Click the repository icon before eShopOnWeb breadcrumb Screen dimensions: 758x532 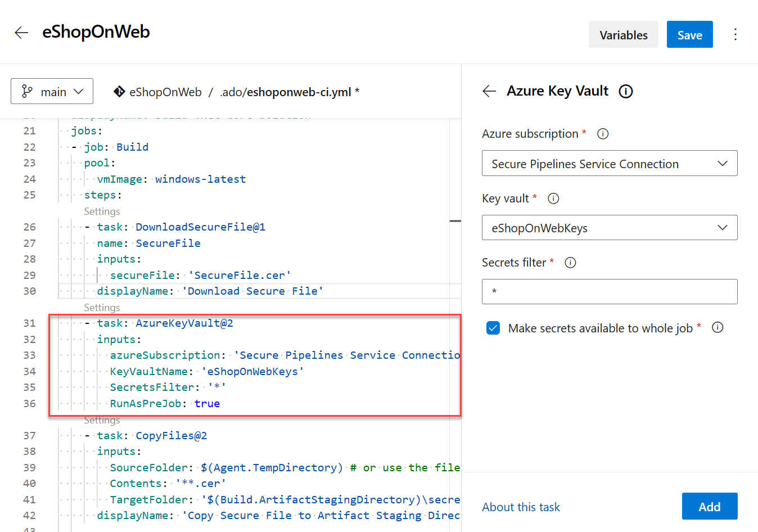tap(119, 91)
